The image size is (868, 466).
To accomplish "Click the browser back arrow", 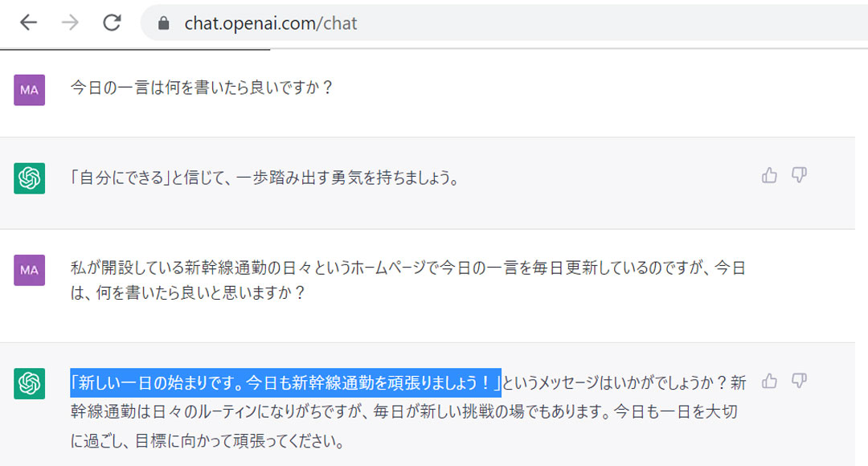I will click(x=28, y=22).
